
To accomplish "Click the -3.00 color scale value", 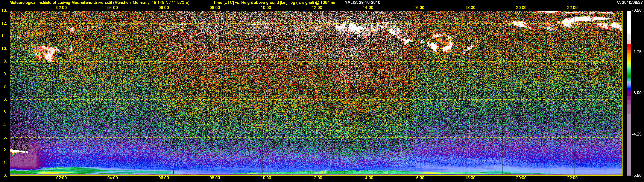I will (x=637, y=93).
